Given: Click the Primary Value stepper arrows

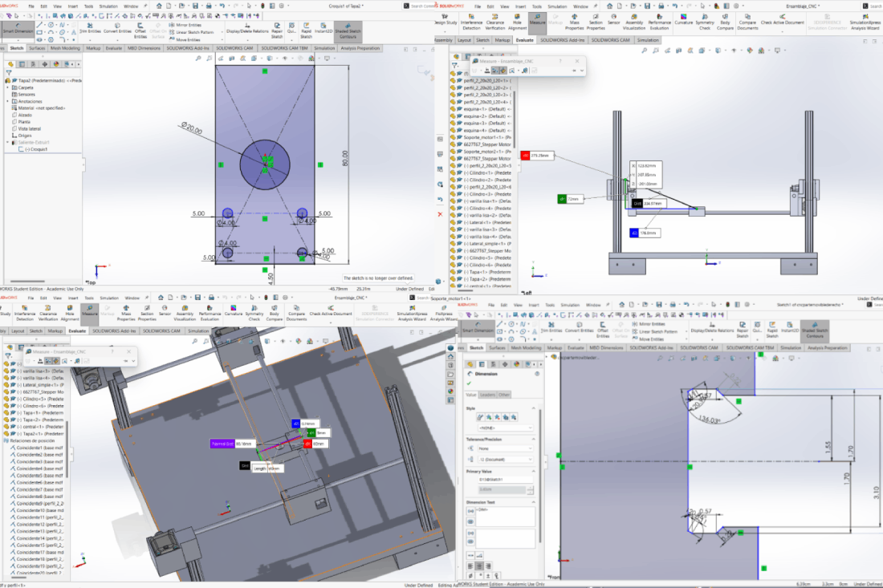Looking at the screenshot, I should tap(530, 489).
